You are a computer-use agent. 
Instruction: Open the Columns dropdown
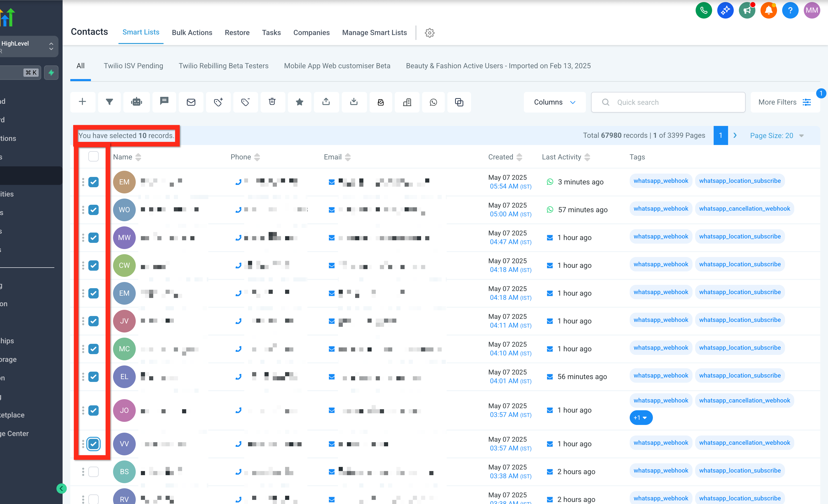(x=554, y=102)
